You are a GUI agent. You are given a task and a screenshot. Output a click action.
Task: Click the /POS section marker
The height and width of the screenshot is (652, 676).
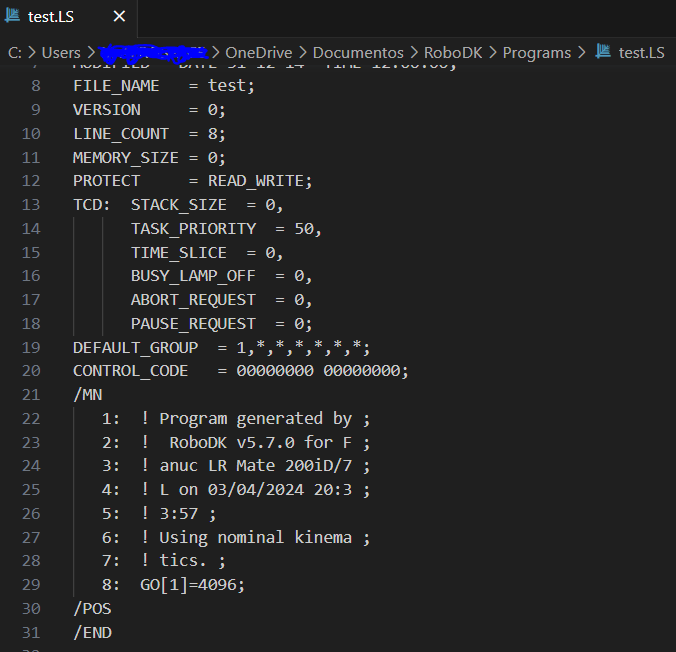point(92,608)
